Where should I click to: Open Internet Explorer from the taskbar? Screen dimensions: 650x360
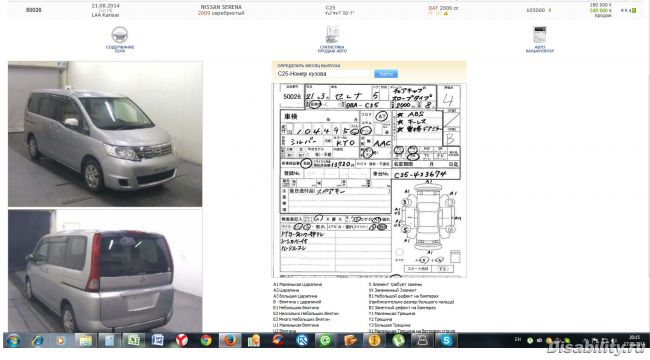(x=38, y=341)
